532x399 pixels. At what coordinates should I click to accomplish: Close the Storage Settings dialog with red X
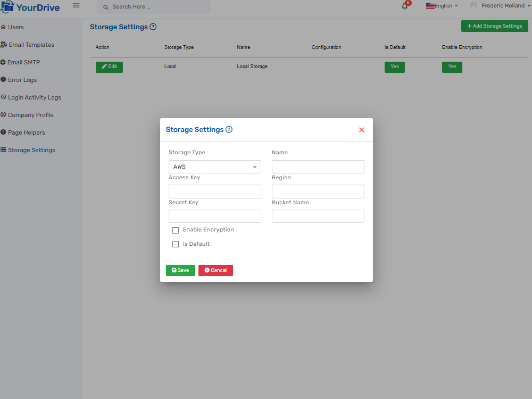tap(362, 130)
